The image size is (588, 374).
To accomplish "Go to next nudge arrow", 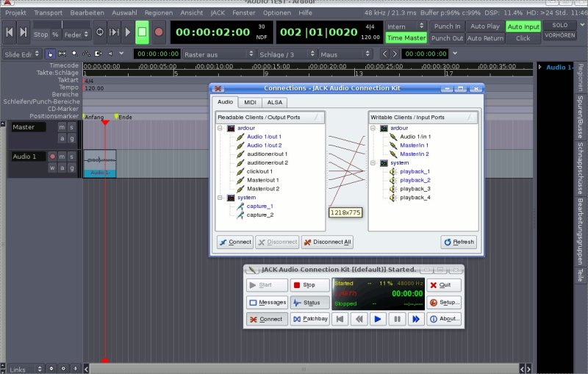I will point(395,54).
